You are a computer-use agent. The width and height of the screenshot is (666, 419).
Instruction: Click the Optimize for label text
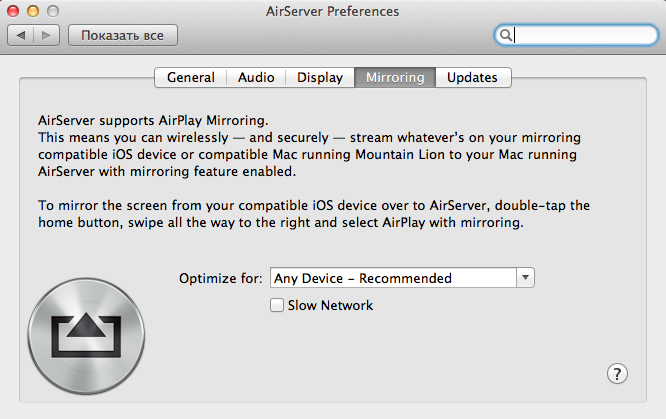point(221,278)
